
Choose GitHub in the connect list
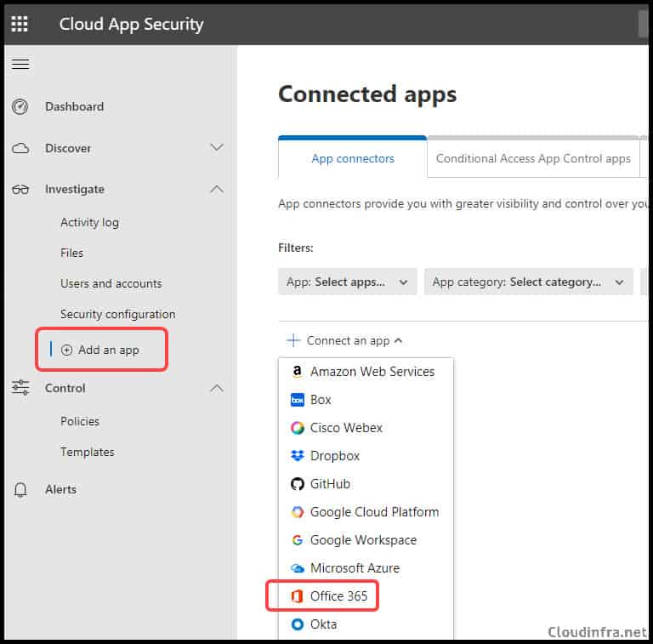(x=366, y=484)
